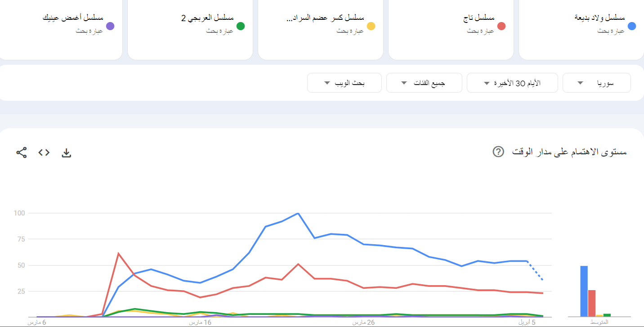Click the yellow dot for مسلسل كسر عضم

coord(371,26)
